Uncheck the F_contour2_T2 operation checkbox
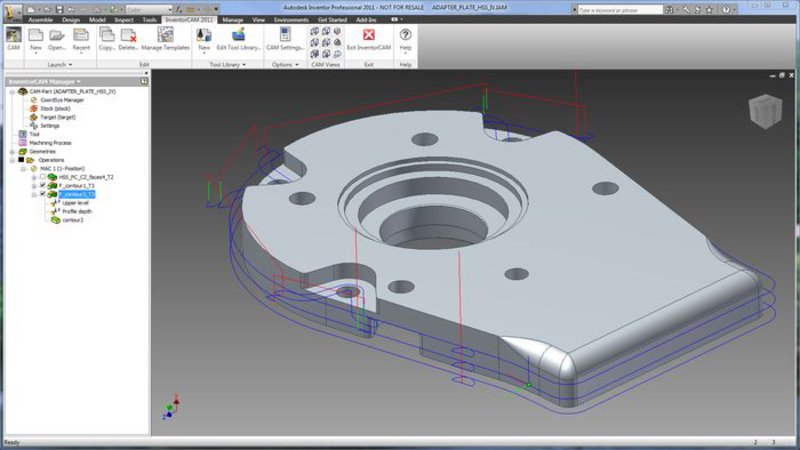The height and width of the screenshot is (450, 800). point(42,194)
